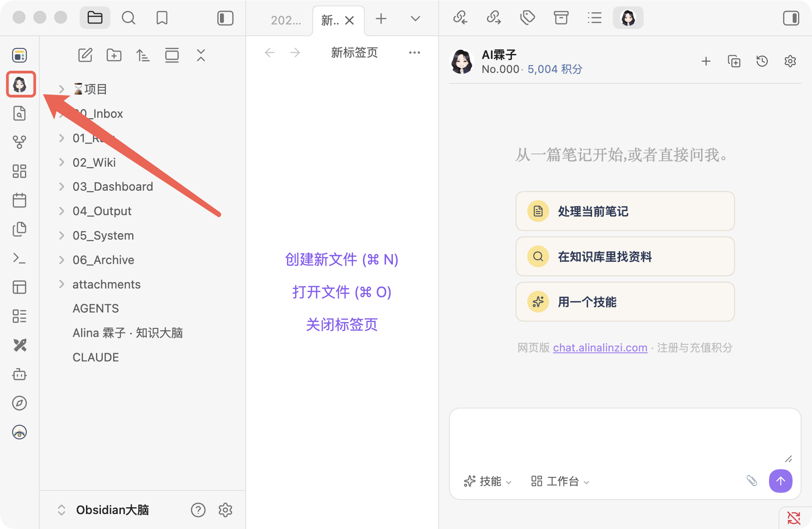
Task: Open the file explorer folder icon
Action: (x=95, y=18)
